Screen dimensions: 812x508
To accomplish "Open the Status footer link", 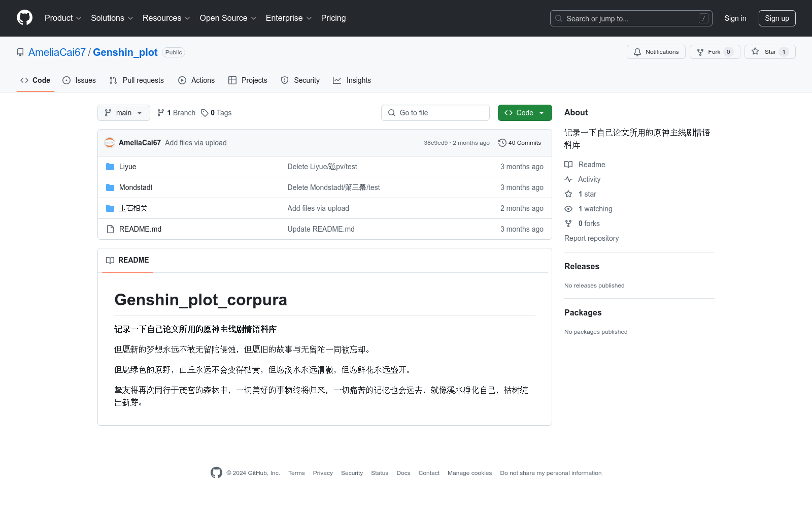I will 380,473.
